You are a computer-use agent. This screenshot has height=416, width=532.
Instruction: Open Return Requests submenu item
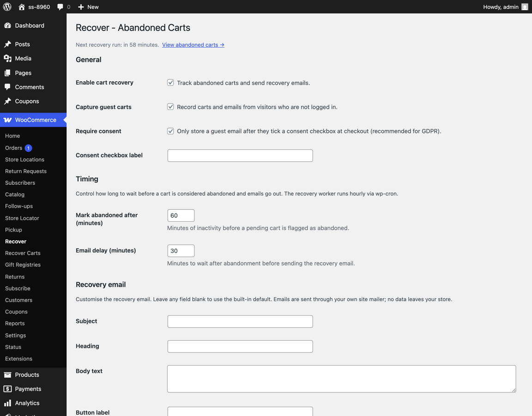pos(26,171)
